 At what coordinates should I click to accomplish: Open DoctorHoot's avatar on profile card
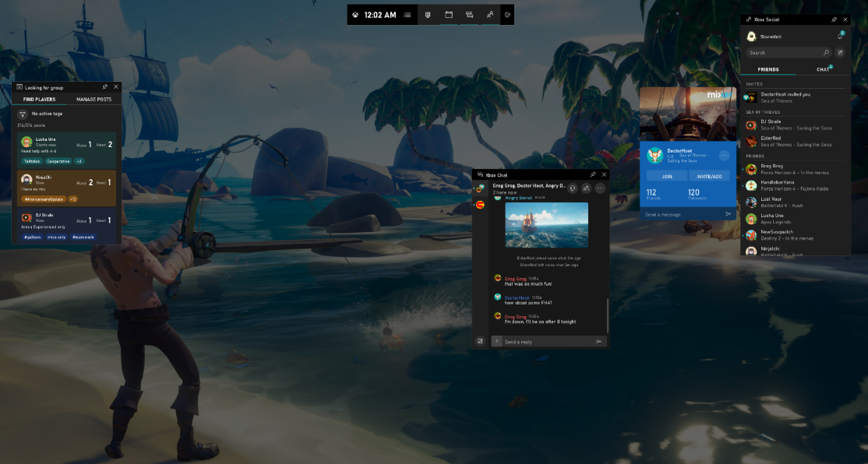(655, 155)
